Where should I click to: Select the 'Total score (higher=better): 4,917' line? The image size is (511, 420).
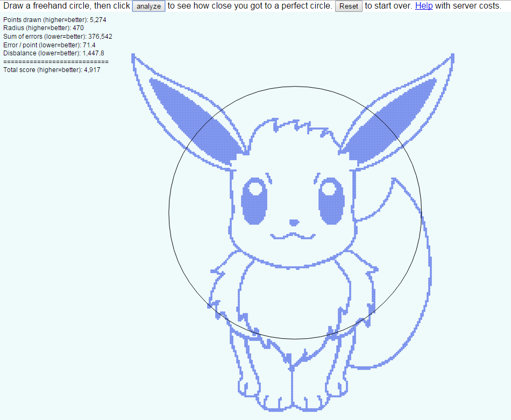(x=52, y=70)
